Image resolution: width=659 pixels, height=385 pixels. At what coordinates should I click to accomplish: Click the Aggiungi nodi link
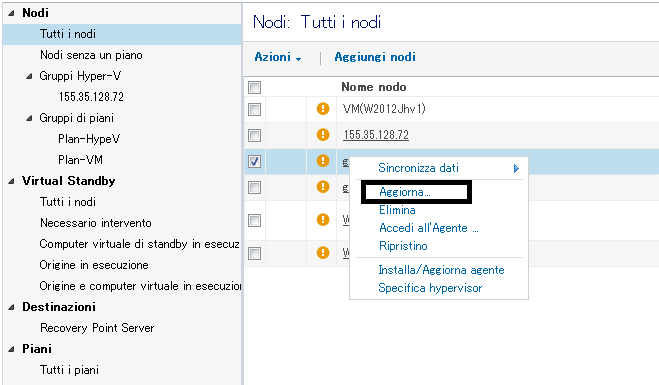coord(375,57)
